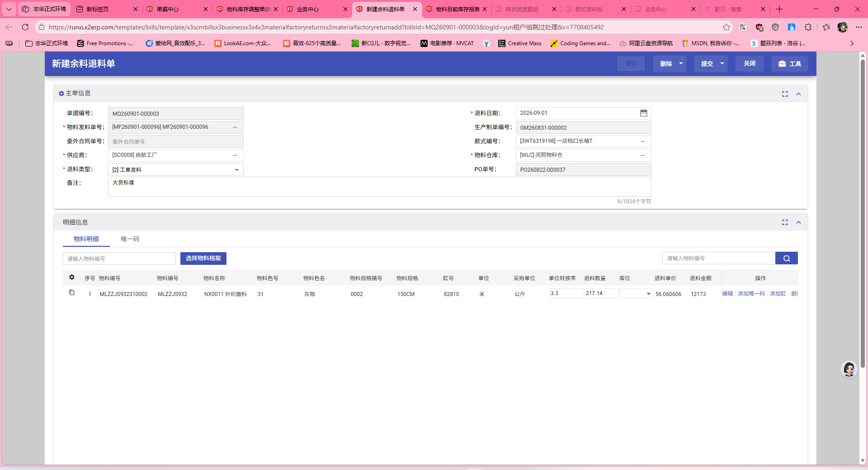
Task: Switch to the 唯一码 tab
Action: pos(130,239)
